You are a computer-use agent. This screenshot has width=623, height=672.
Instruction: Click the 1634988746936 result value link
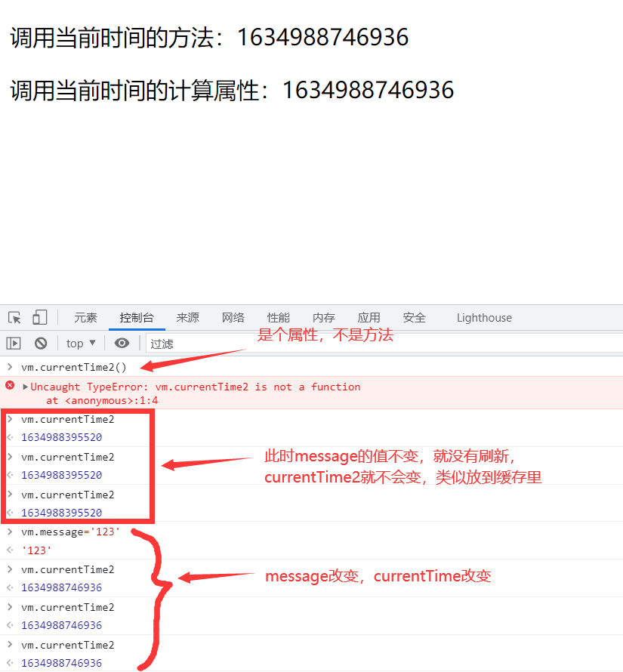point(61,587)
